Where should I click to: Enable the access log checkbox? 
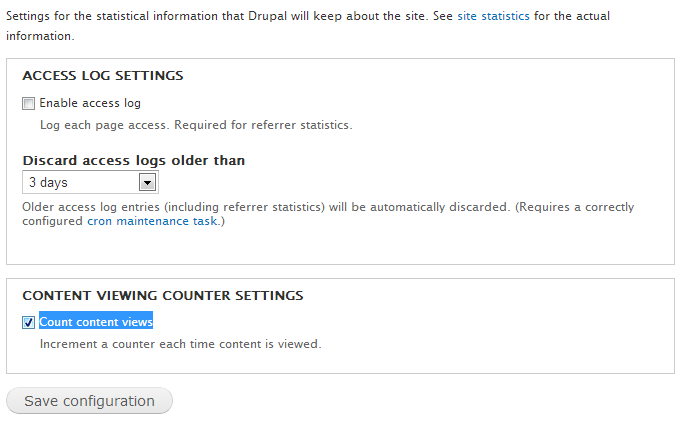(29, 103)
